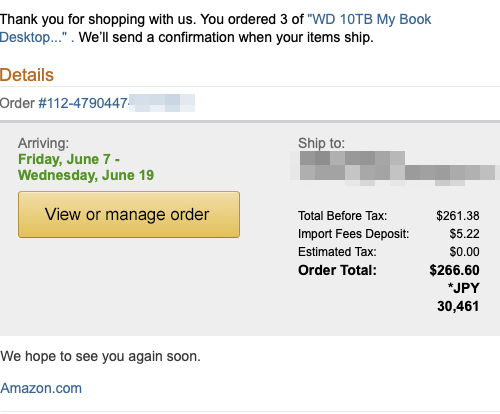
Task: Select the "Friday, June 7 -" arrival date
Action: [69, 159]
